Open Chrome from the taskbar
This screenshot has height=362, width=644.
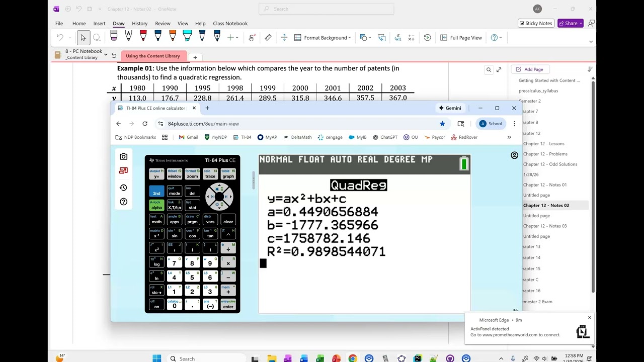[x=353, y=358]
